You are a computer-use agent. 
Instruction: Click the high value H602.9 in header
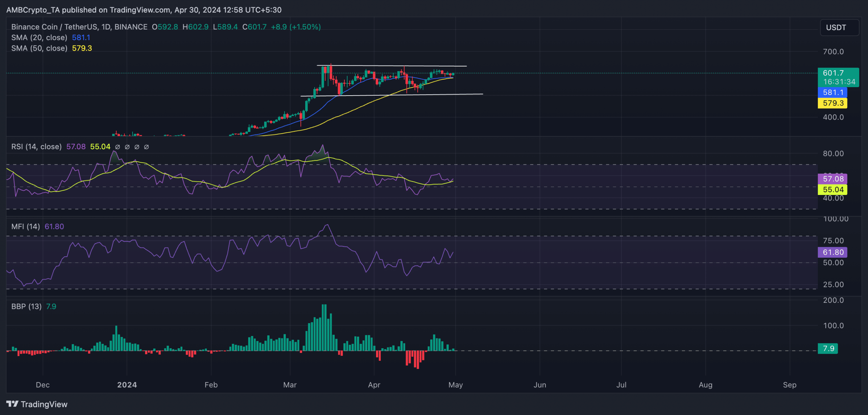195,27
